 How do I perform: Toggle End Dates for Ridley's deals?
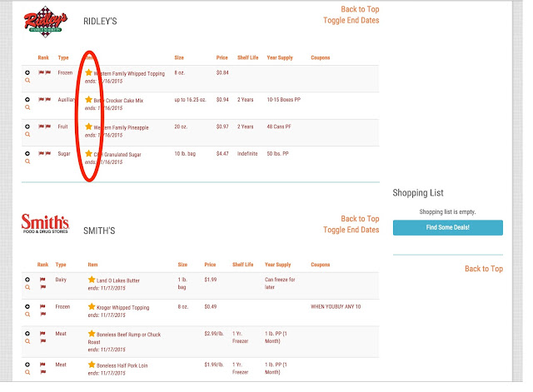click(351, 20)
